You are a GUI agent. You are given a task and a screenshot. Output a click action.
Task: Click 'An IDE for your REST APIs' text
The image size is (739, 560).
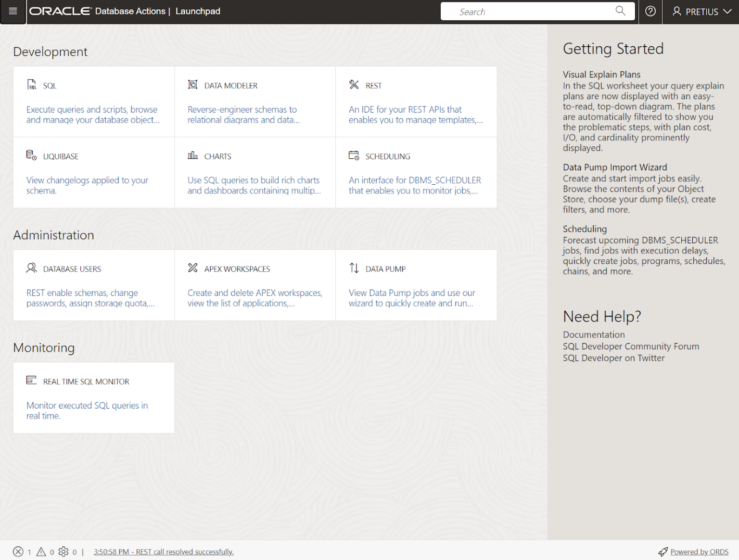coord(416,115)
